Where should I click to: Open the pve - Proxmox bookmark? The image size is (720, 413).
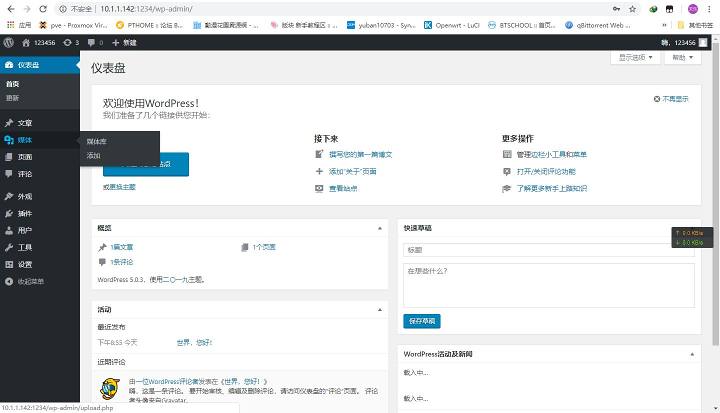coord(73,25)
